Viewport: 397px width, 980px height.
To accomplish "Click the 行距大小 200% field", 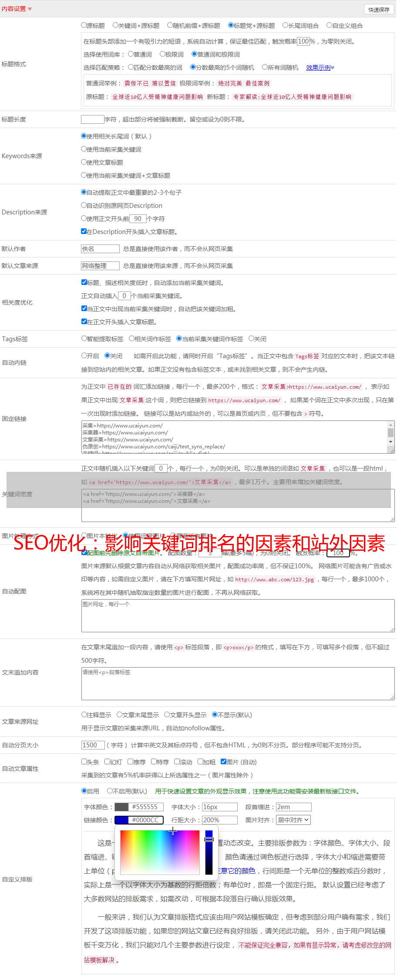I will (x=220, y=820).
